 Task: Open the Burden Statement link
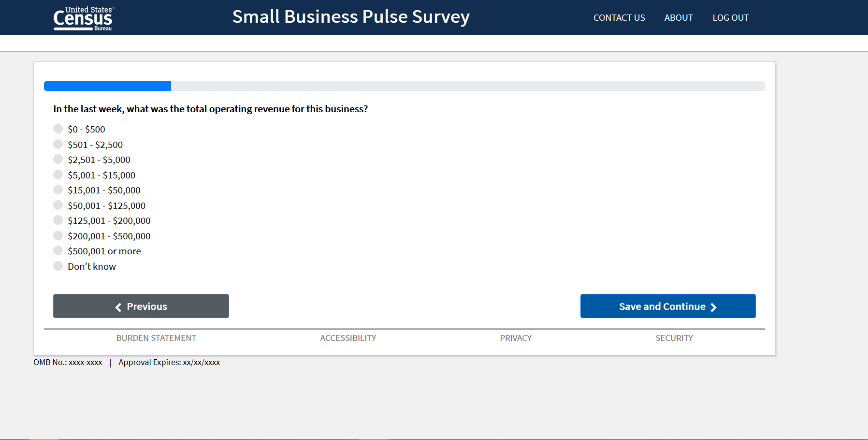point(156,338)
